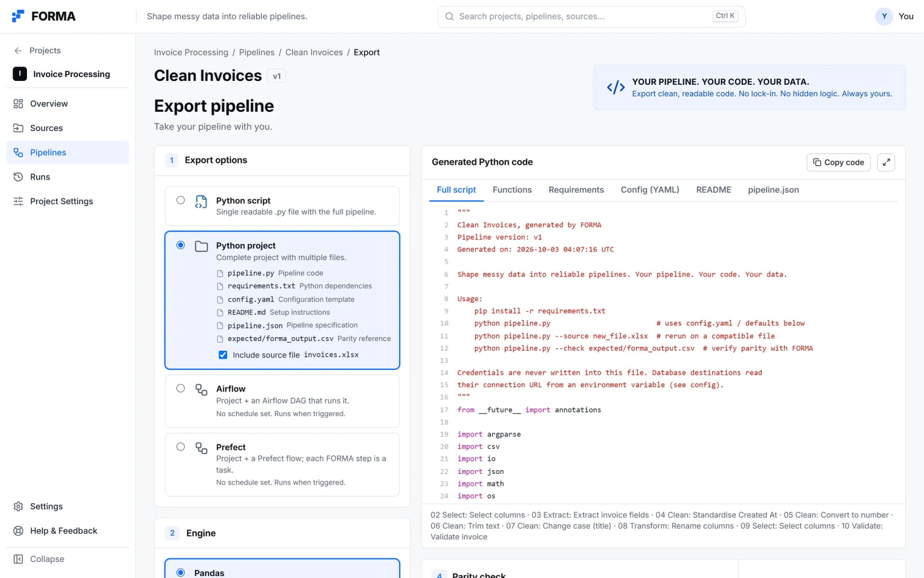The image size is (924, 578).
Task: Open the Overview section icon
Action: tap(18, 104)
